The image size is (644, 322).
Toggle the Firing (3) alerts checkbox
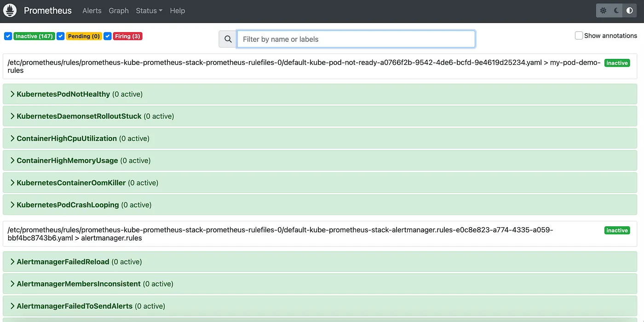pyautogui.click(x=108, y=36)
